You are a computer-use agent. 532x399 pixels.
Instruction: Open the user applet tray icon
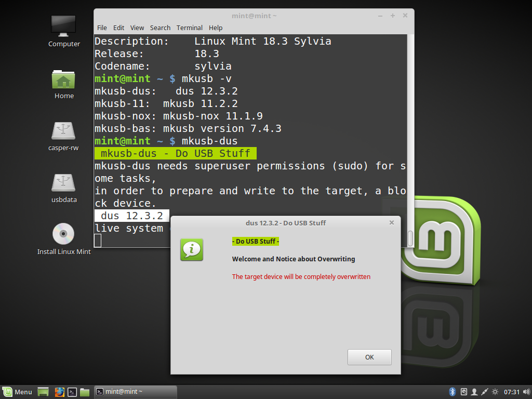click(x=474, y=392)
